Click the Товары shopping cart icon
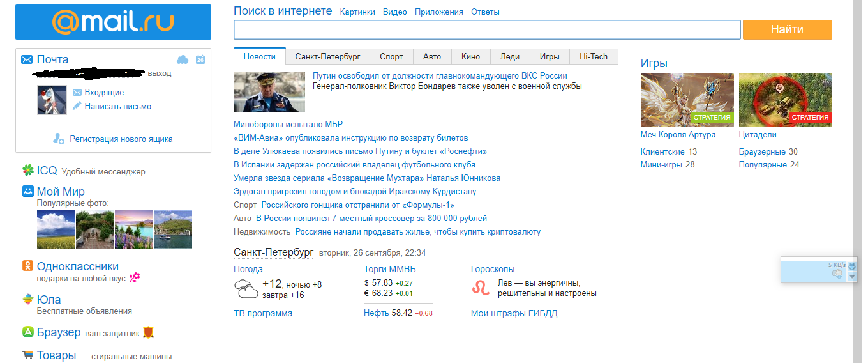 [x=28, y=355]
